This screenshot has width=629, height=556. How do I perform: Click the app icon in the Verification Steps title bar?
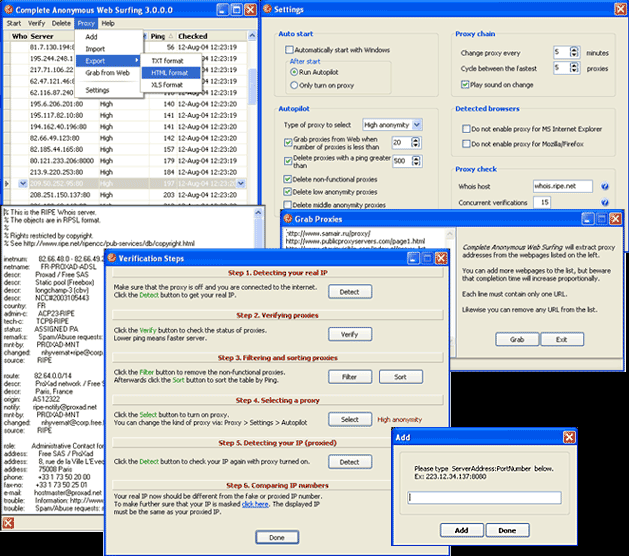pyautogui.click(x=112, y=258)
